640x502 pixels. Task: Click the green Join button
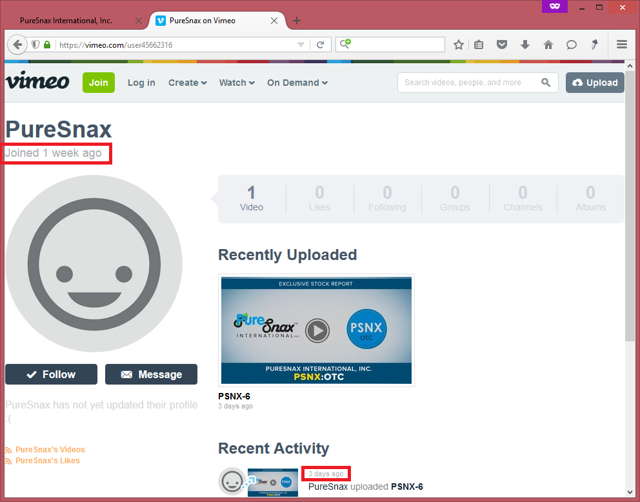98,82
